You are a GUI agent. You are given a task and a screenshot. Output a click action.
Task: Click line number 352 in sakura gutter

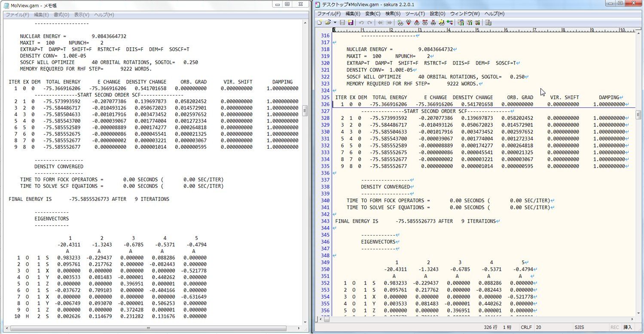tap(325, 283)
